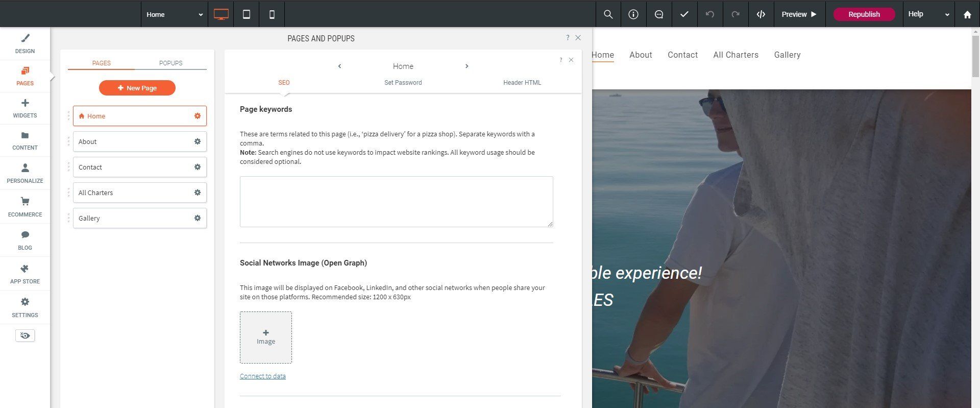Open the Pages sidebar panel
The image size is (980, 408).
[x=25, y=76]
